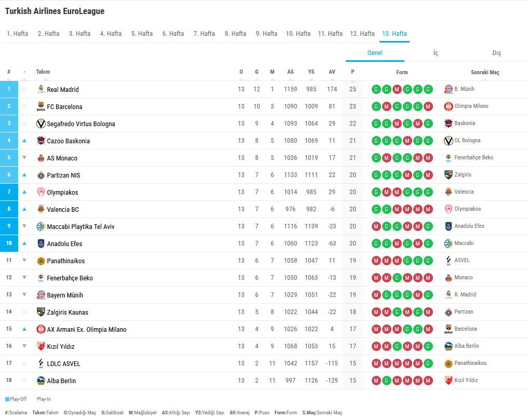Screen dimensions: 528x420
Task: Click the Cazoo Baskonia team logo
Action: point(40,141)
